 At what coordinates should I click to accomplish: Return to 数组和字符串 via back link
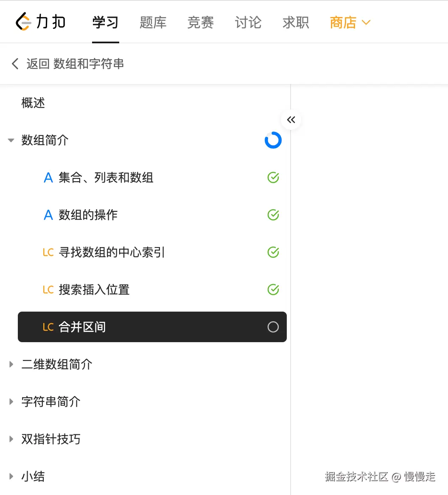pyautogui.click(x=75, y=64)
